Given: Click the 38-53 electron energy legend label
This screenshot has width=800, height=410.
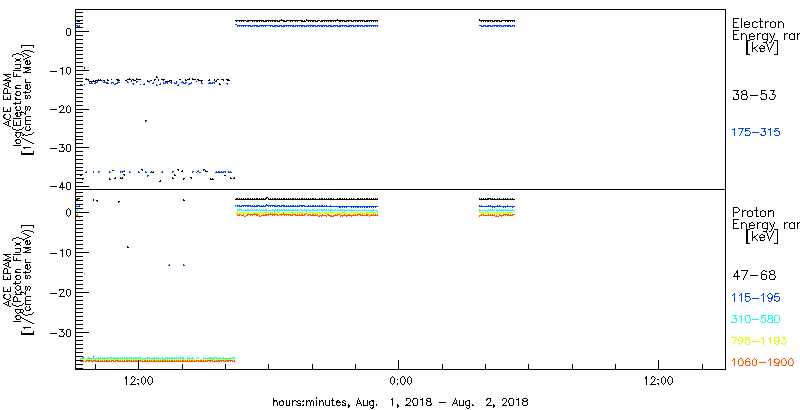Looking at the screenshot, I should pos(754,95).
